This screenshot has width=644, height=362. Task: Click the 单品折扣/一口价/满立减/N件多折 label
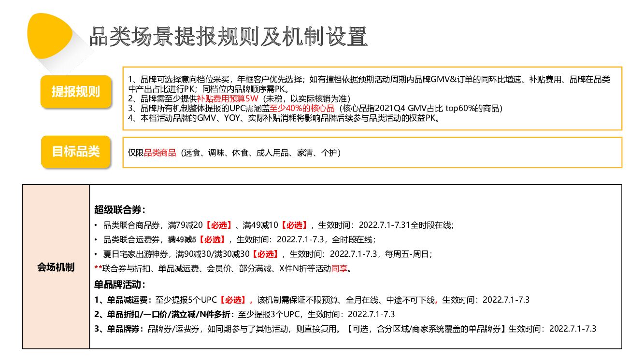pos(165,314)
